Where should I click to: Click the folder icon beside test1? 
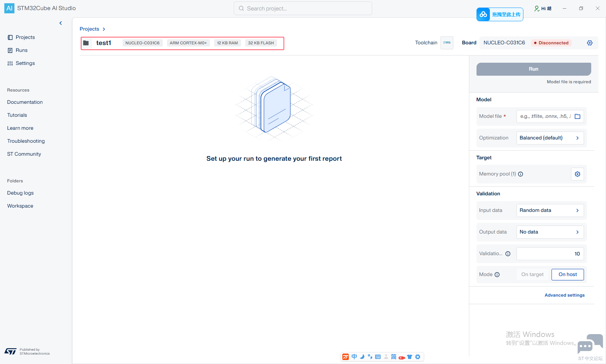(86, 43)
